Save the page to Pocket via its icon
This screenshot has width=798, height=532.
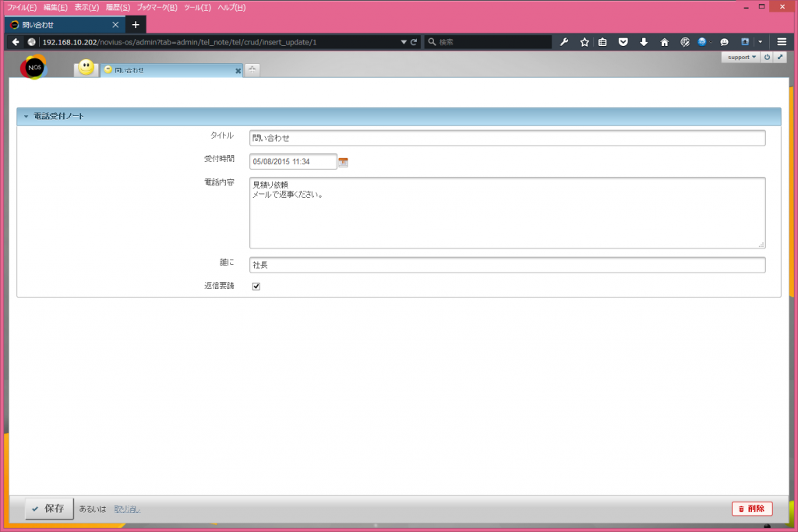pyautogui.click(x=623, y=42)
